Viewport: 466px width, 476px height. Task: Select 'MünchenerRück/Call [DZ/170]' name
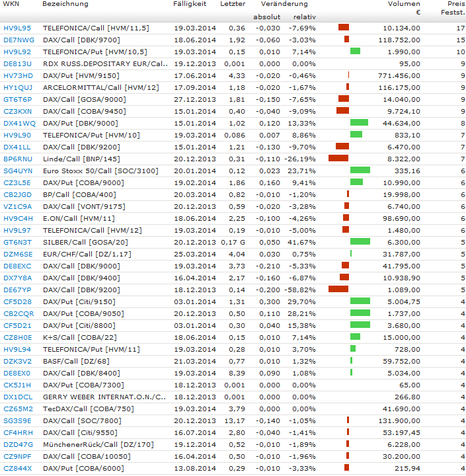pyautogui.click(x=98, y=445)
